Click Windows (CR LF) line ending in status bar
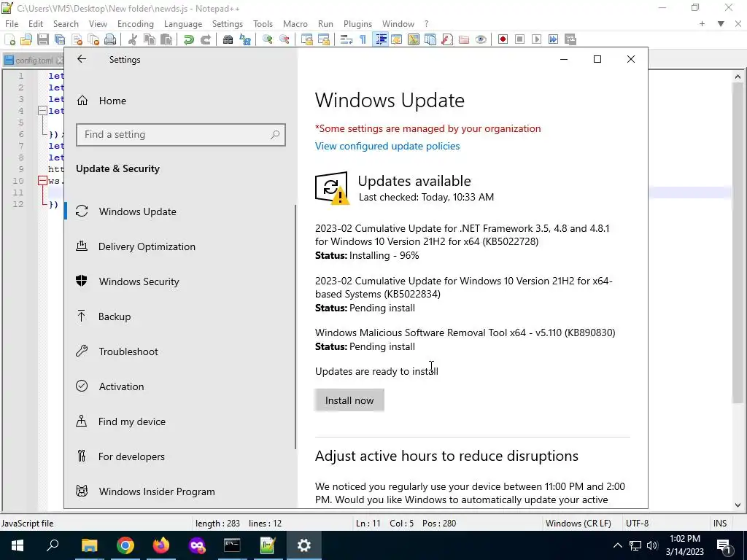 pos(578,524)
